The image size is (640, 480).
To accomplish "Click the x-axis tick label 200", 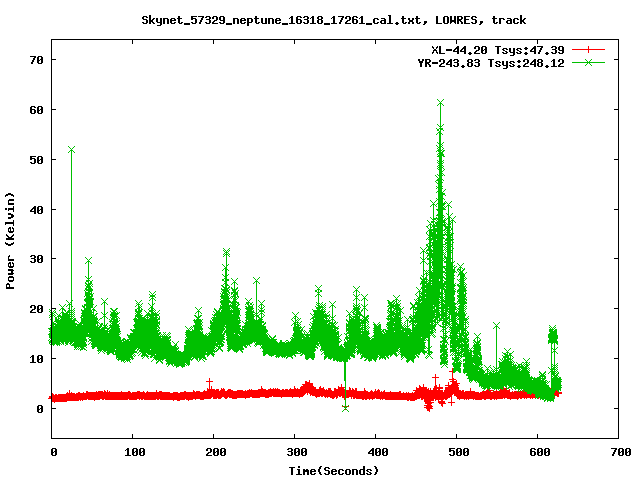I will click(216, 452).
